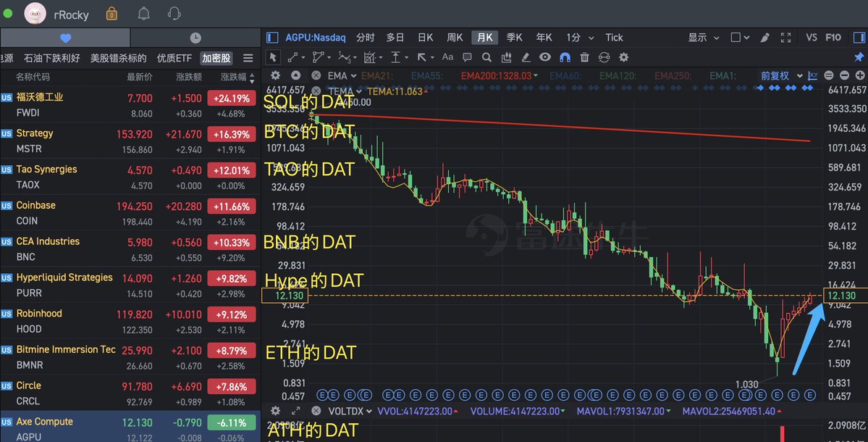Select the eraser tool

pos(526,57)
